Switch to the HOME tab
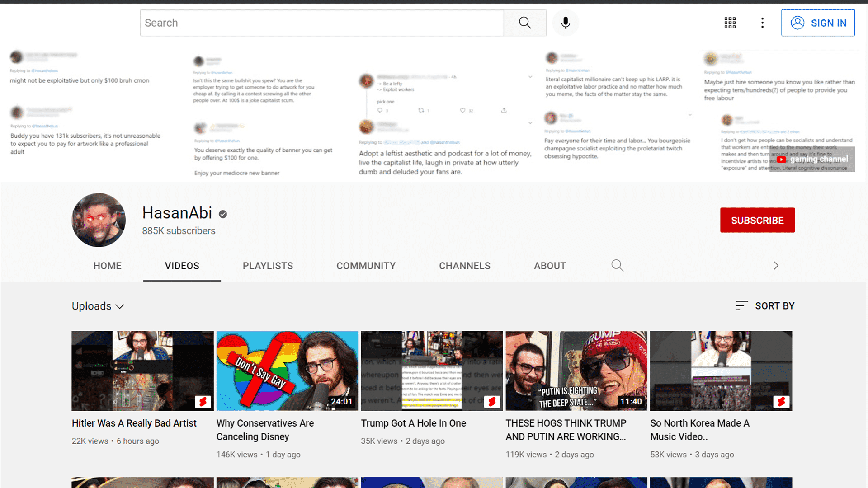Viewport: 868px width, 488px height. click(x=108, y=266)
